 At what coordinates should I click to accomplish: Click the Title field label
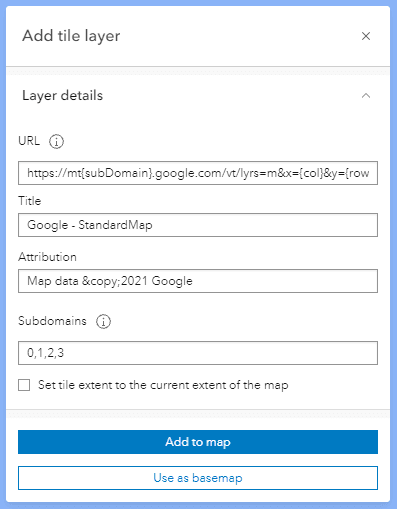click(x=30, y=201)
